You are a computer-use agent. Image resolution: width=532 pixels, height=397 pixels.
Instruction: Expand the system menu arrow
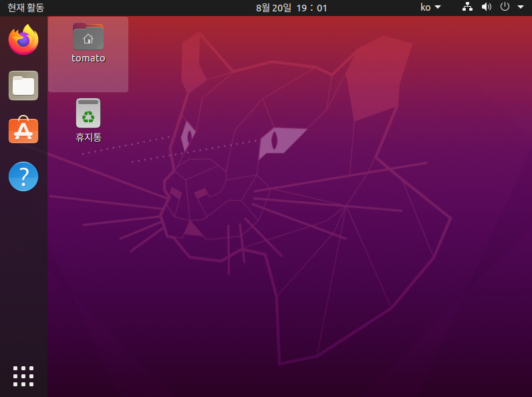pos(521,7)
